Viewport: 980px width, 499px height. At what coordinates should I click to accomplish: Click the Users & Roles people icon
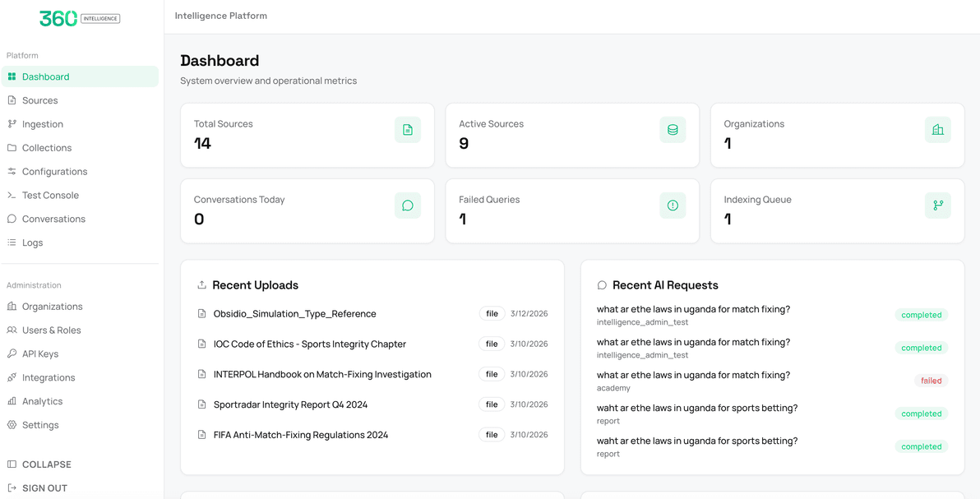(12, 330)
